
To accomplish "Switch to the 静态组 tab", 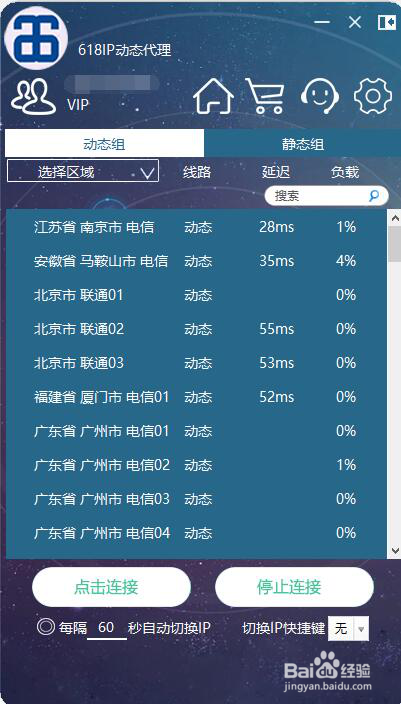I will click(x=303, y=144).
